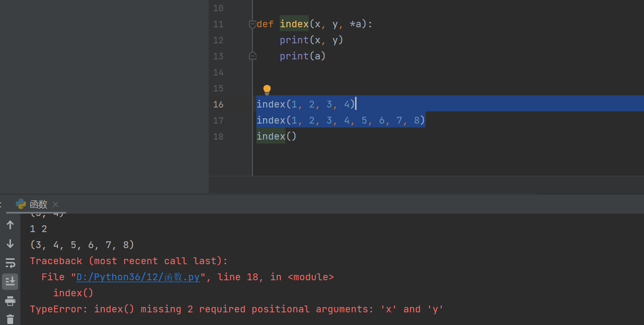
Task: Click the down arrow in run console toolbar
Action: (x=10, y=244)
